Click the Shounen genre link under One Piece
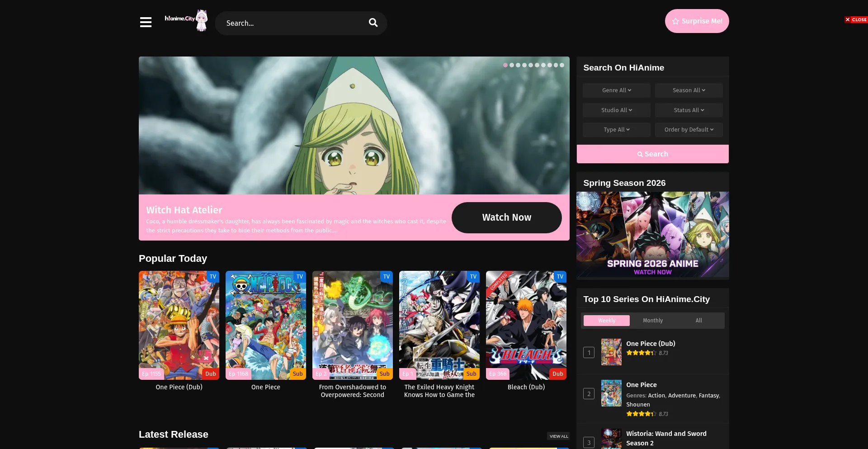This screenshot has height=449, width=868. pos(638,405)
